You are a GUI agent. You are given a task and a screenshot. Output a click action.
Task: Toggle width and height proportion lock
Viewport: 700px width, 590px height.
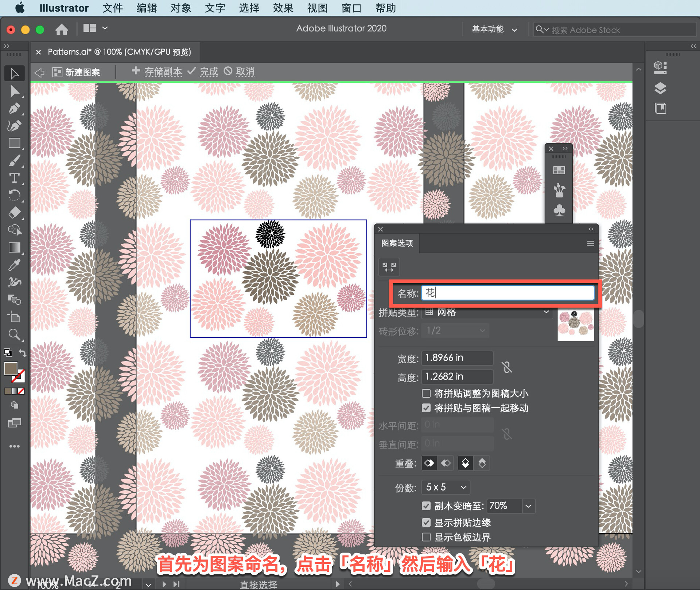[x=506, y=367]
